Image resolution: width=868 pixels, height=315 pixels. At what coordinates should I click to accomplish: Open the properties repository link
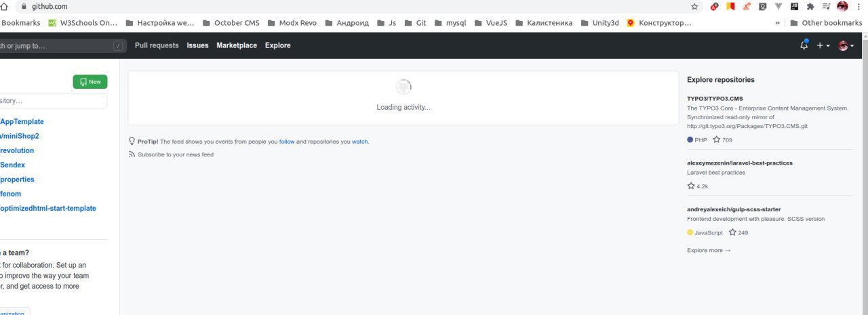pyautogui.click(x=18, y=180)
